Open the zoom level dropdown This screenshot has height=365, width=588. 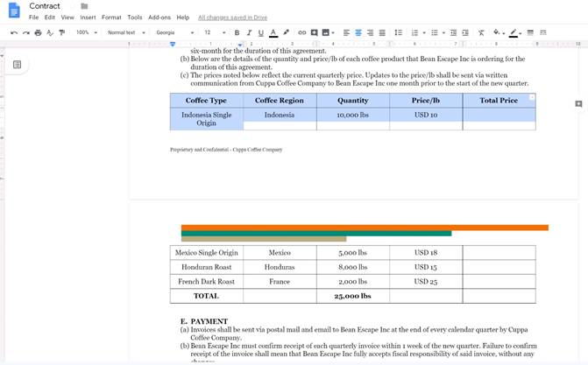(86, 32)
